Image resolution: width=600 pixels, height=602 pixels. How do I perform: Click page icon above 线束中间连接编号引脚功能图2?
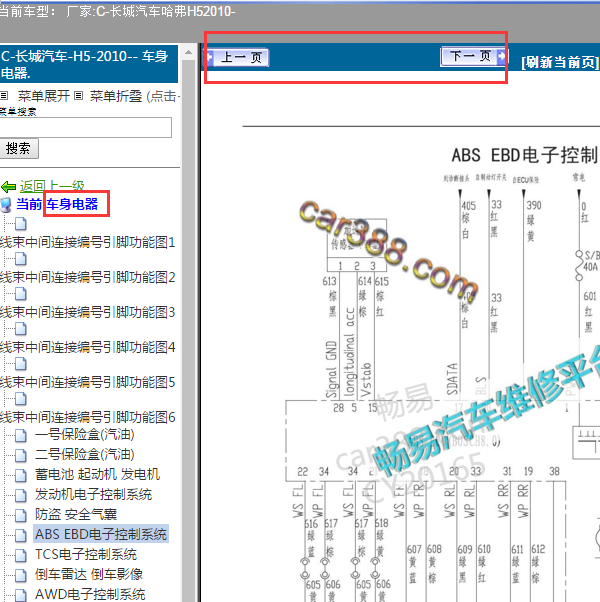tap(21, 259)
